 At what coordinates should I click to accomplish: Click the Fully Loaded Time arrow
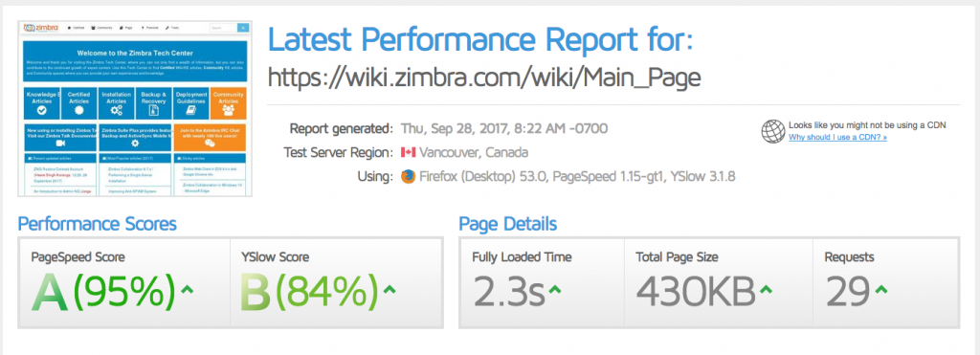[x=554, y=289]
